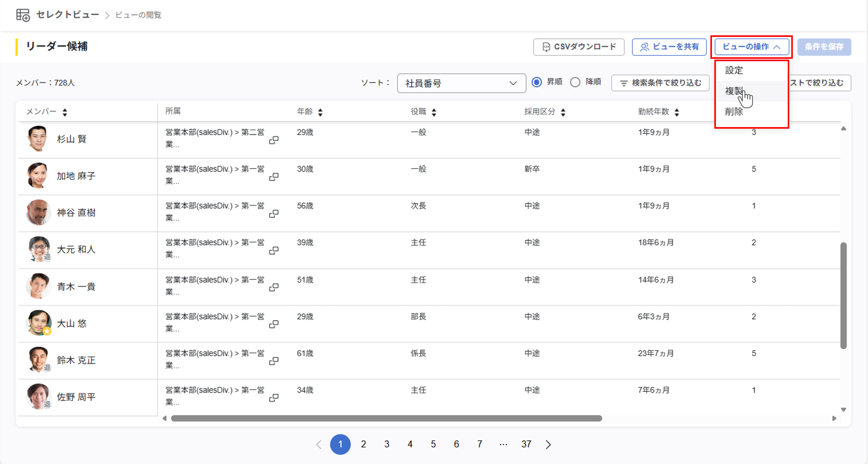
Task: Choose 複製 from the view menu
Action: [734, 91]
